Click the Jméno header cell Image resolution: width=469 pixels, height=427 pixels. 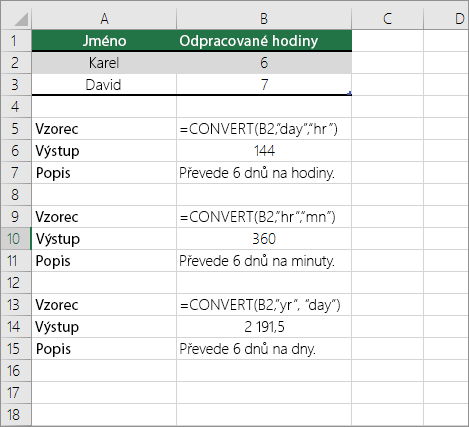(x=104, y=41)
